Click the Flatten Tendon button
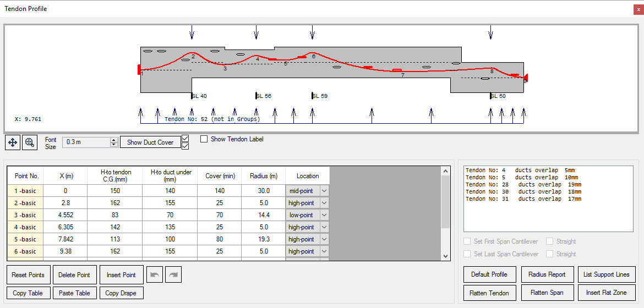Image resolution: width=644 pixels, height=308 pixels. point(489,293)
